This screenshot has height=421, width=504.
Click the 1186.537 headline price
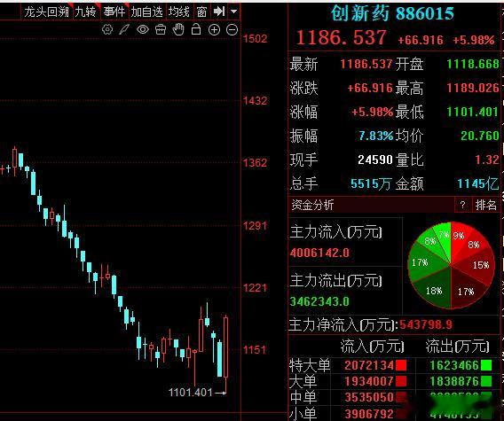[x=341, y=37]
